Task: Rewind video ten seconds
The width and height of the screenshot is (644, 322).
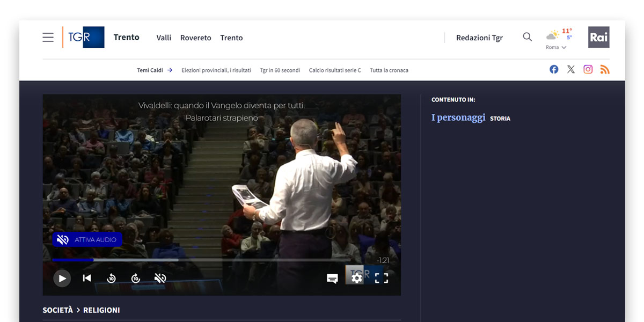Action: [111, 278]
